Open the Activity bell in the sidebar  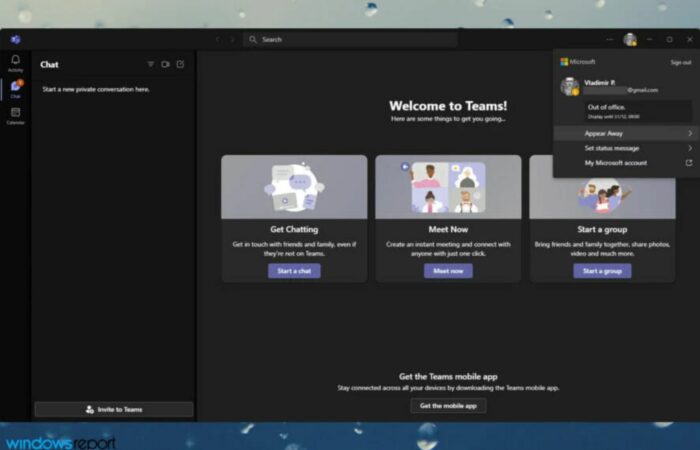click(x=16, y=63)
